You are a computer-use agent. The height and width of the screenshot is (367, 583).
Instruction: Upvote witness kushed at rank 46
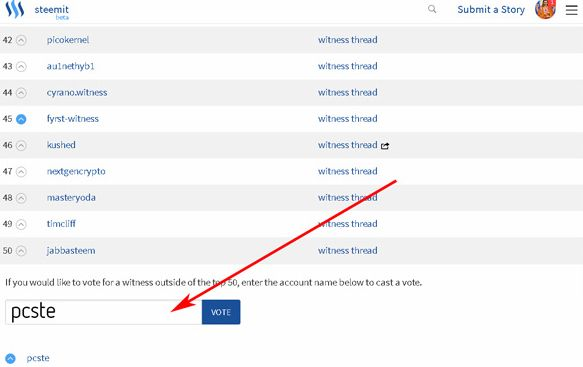(x=21, y=145)
